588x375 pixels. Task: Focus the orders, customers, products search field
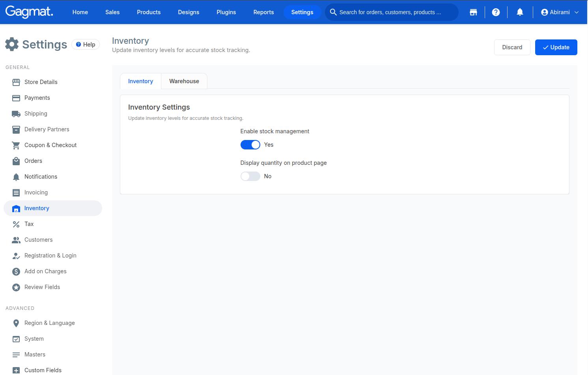coord(392,12)
